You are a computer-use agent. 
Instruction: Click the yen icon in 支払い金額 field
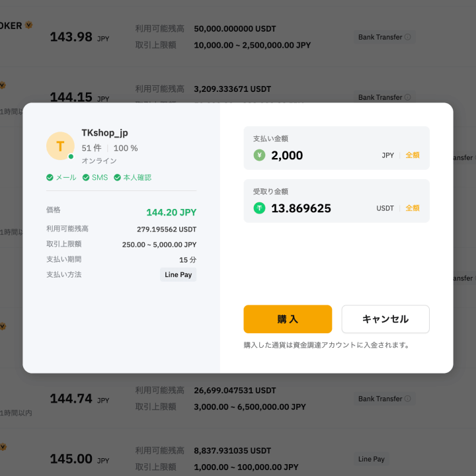pyautogui.click(x=259, y=155)
